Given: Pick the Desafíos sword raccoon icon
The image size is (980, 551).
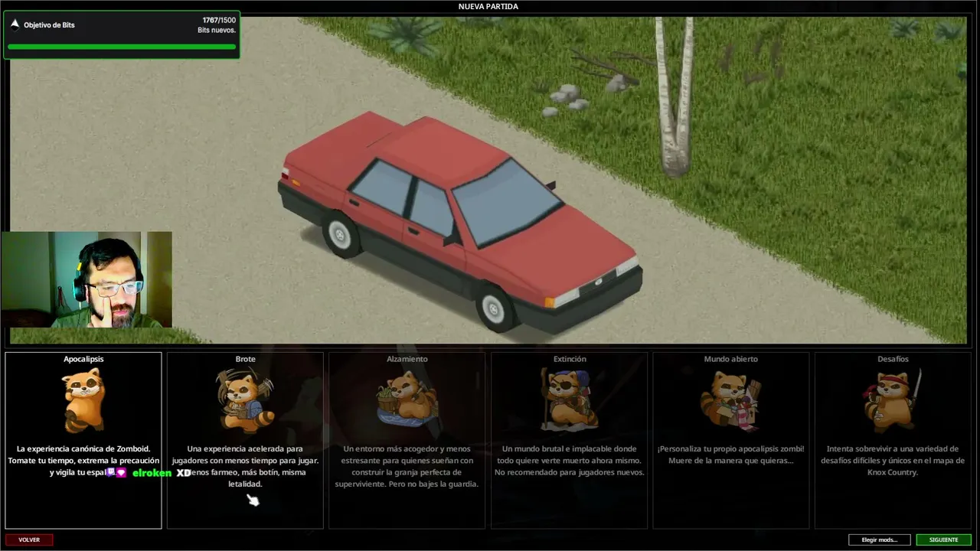Looking at the screenshot, I should [893, 400].
